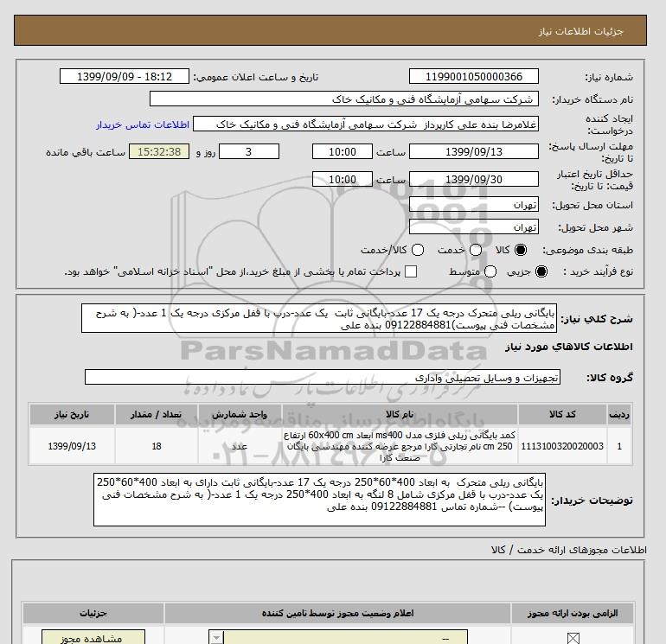Select the جزیی purchase type radio
This screenshot has height=644, width=666.
click(541, 271)
